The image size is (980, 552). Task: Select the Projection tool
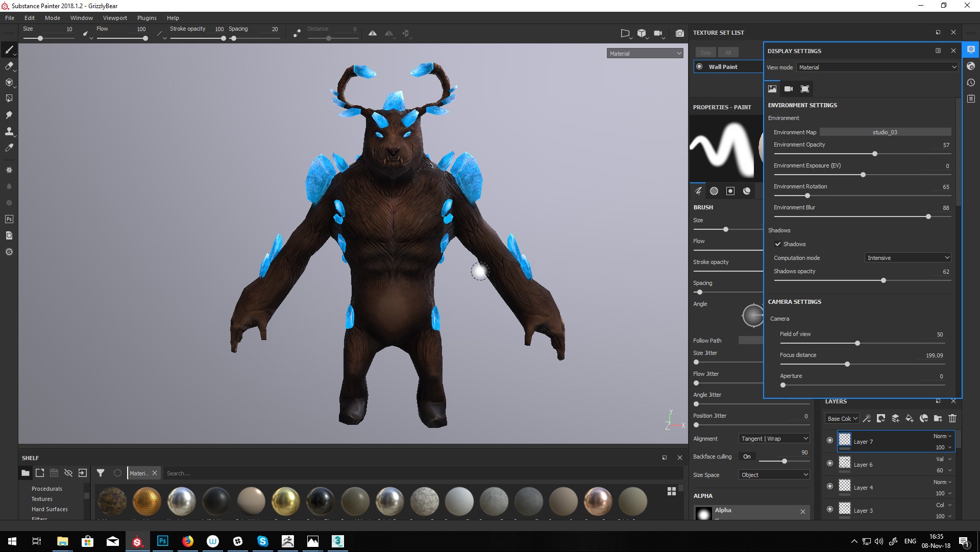pos(9,83)
